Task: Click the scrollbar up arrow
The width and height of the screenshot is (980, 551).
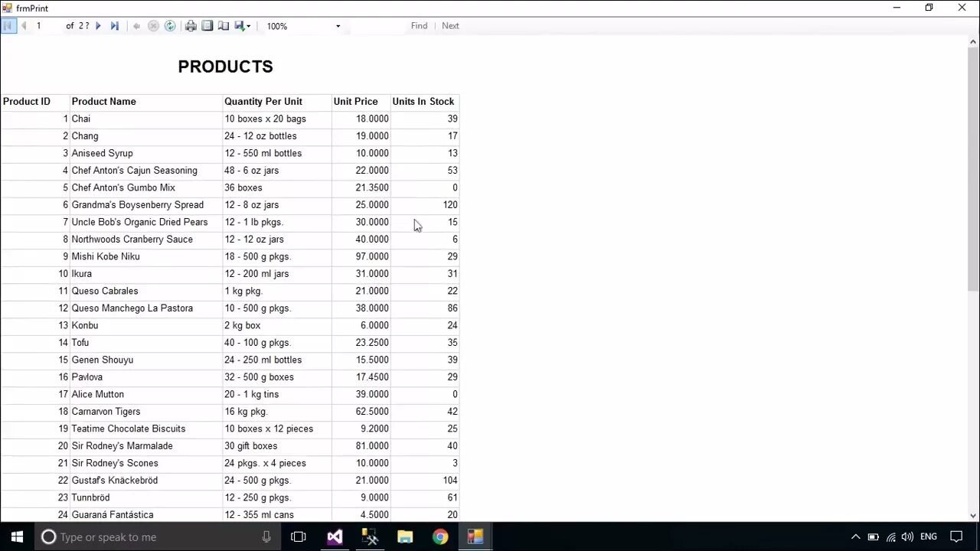Action: coord(973,41)
